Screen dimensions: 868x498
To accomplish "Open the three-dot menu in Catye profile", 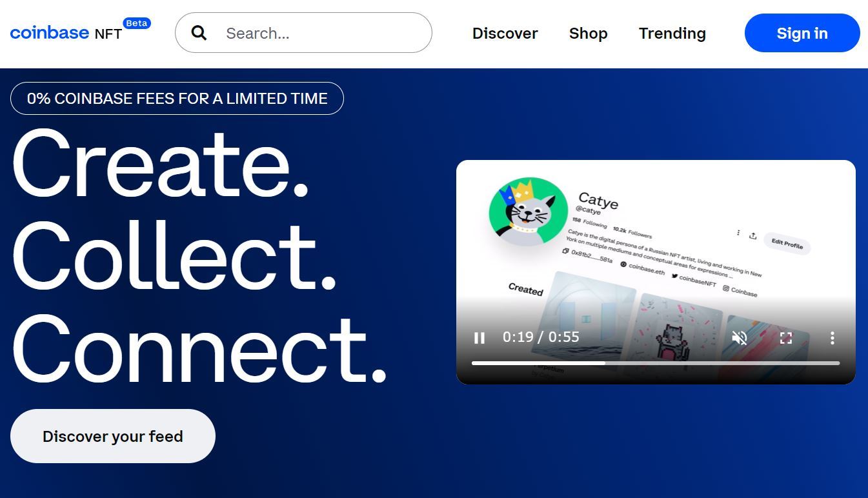I will pyautogui.click(x=738, y=232).
